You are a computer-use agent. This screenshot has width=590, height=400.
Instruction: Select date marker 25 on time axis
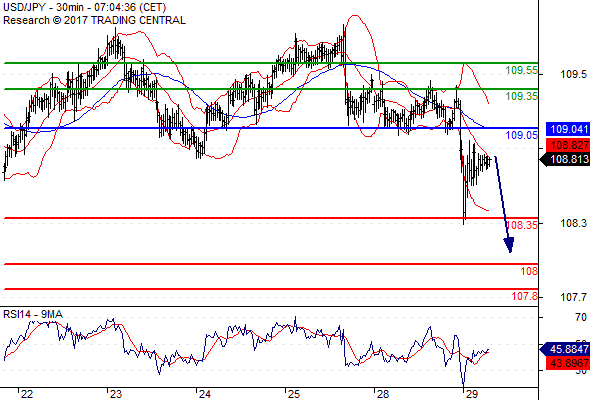[293, 394]
